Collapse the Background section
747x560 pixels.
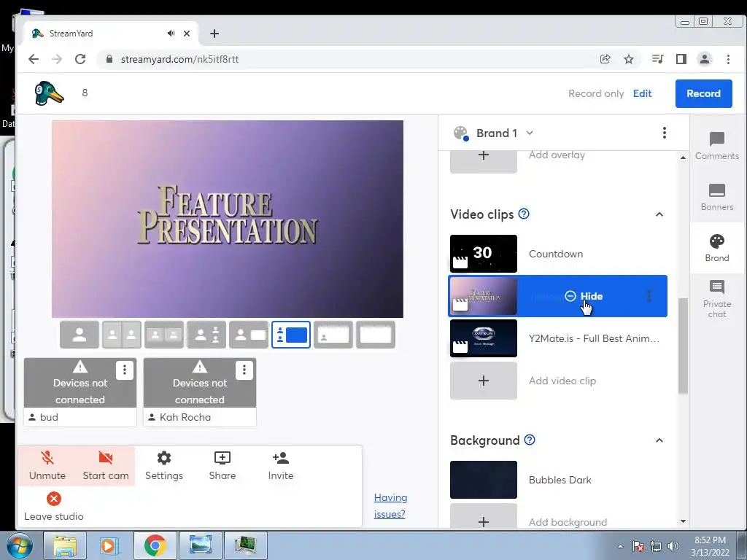tap(659, 440)
